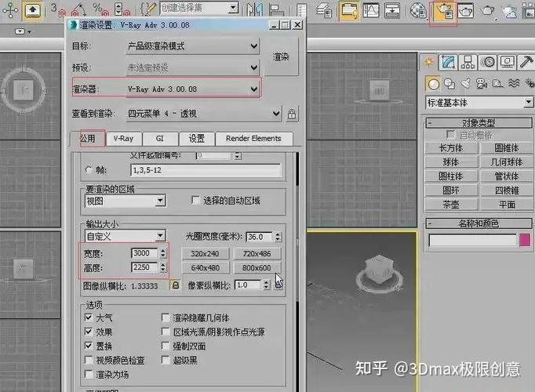The image size is (535, 392).
Task: Select the Shapes category icon
Action: point(449,84)
